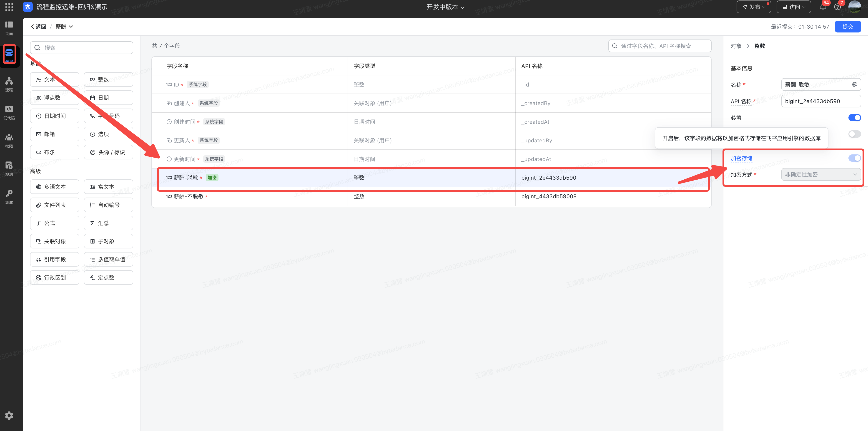Add a 选项 option field type

pos(108,134)
